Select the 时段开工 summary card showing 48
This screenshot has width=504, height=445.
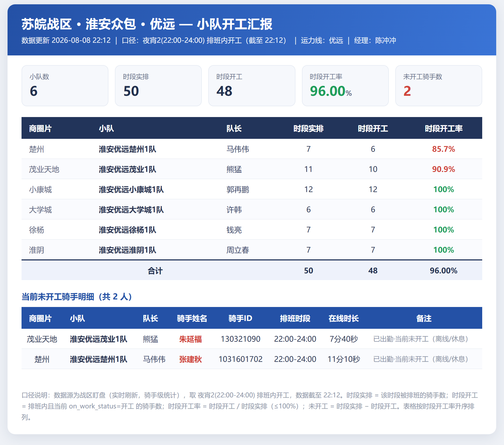click(x=252, y=86)
